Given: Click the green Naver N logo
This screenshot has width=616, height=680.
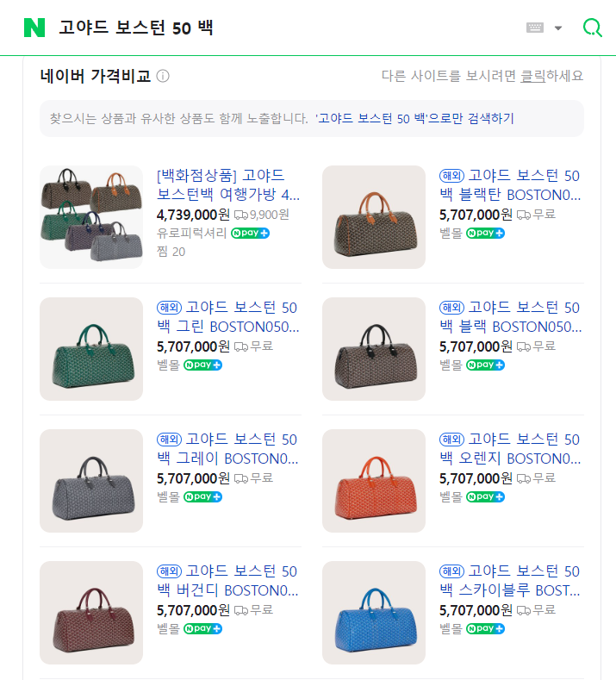Looking at the screenshot, I should [34, 28].
